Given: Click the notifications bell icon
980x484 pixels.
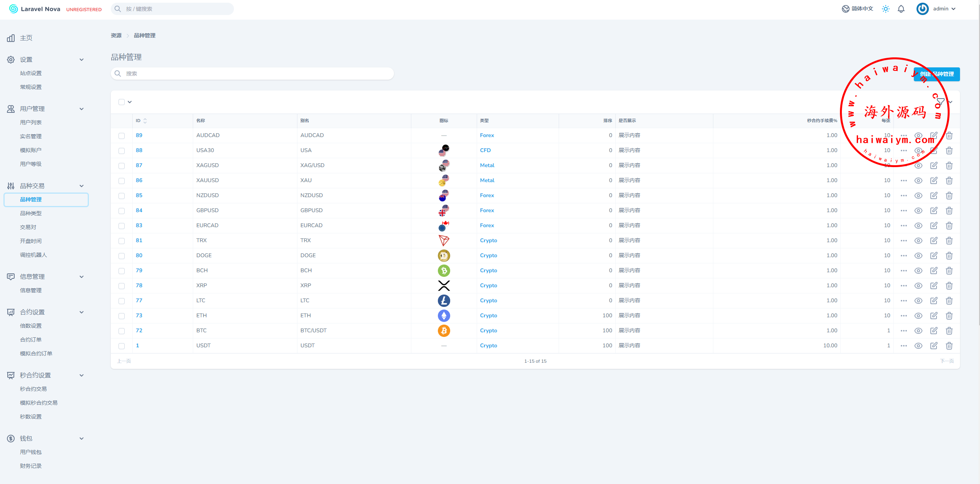Looking at the screenshot, I should (901, 9).
